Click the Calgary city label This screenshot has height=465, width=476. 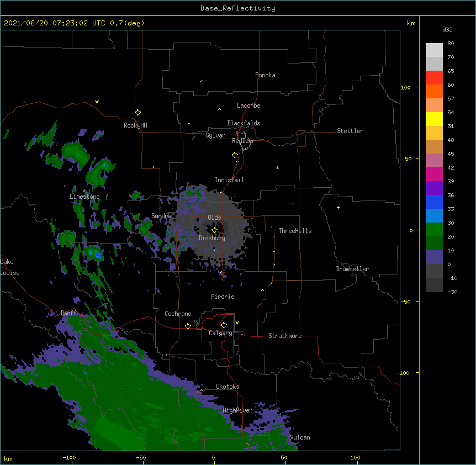coord(220,333)
